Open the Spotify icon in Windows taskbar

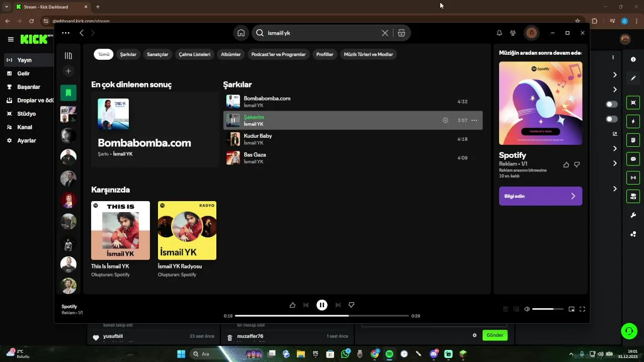click(389, 354)
